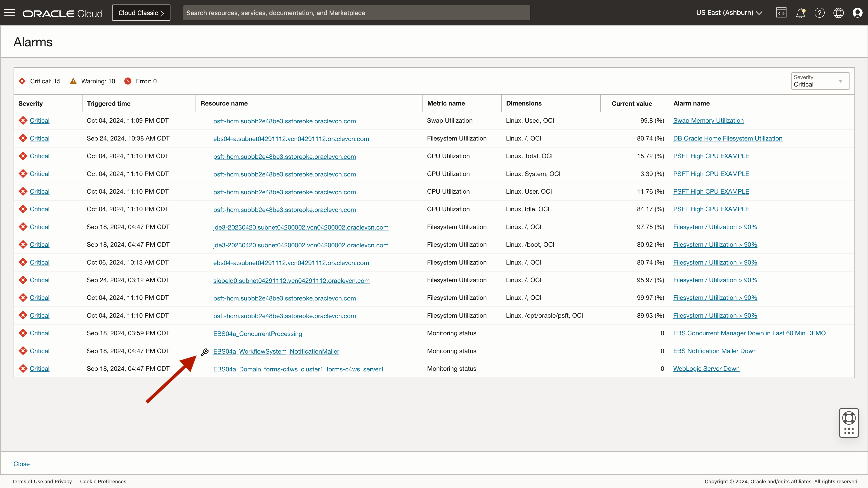868x488 pixels.
Task: Expand the Severity filter dropdown
Action: (x=820, y=81)
